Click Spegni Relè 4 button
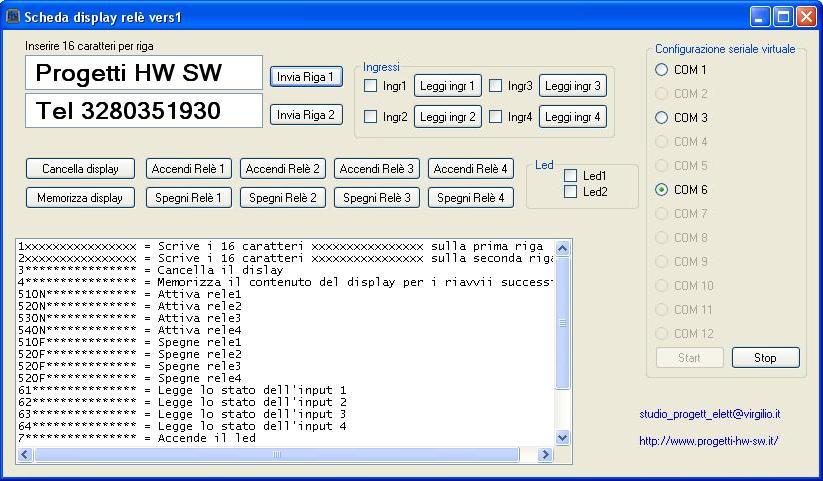The height and width of the screenshot is (481, 823). pos(470,198)
